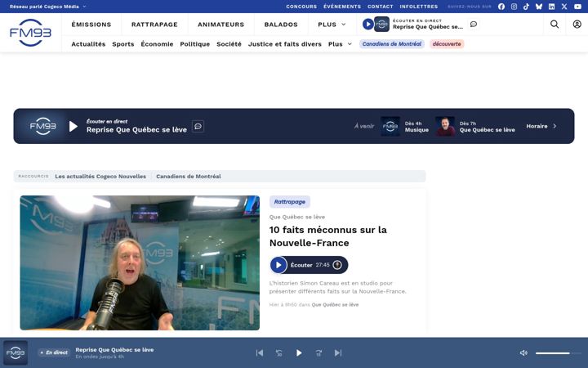Click the En direct badge in player
This screenshot has height=368, width=588.
[x=55, y=352]
